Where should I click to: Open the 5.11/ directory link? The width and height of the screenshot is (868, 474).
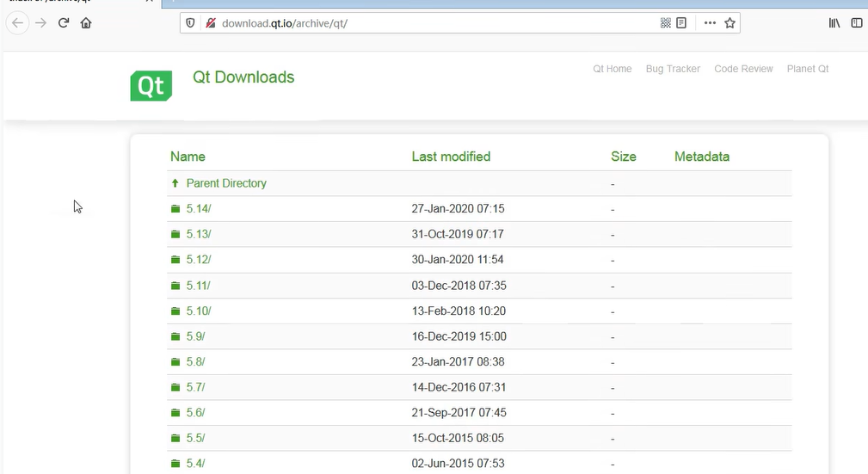[198, 286]
